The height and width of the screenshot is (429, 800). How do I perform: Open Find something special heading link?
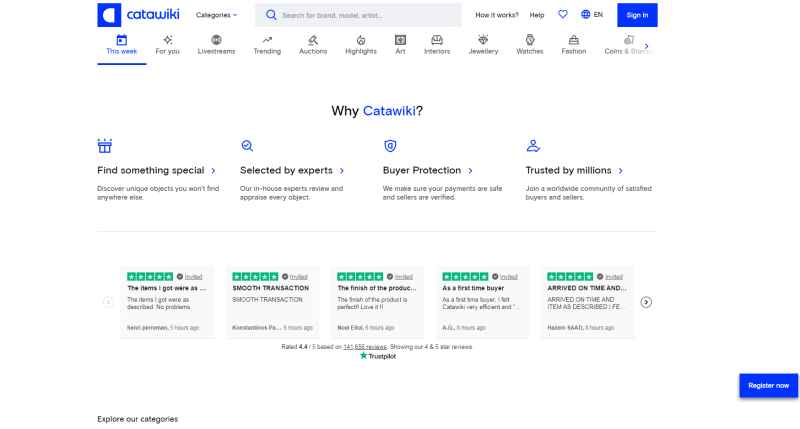tap(151, 170)
